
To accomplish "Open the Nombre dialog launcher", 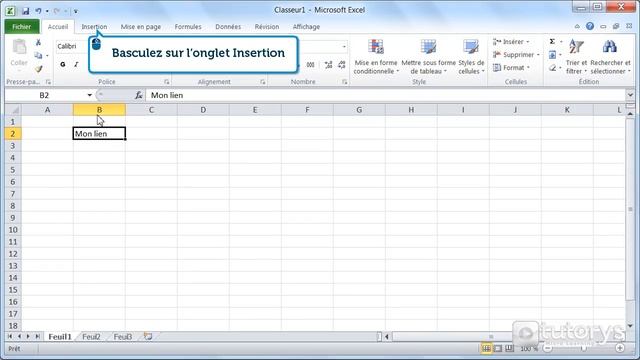I will (344, 82).
